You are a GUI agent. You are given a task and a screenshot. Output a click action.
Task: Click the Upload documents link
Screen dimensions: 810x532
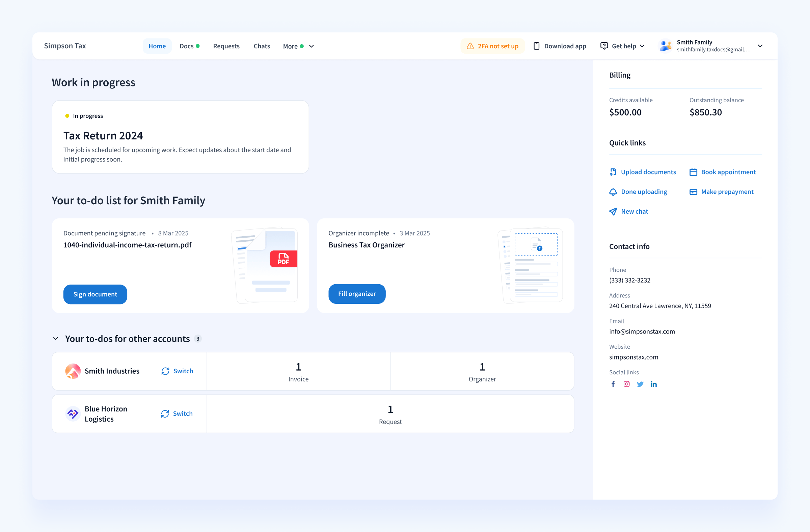pyautogui.click(x=648, y=172)
